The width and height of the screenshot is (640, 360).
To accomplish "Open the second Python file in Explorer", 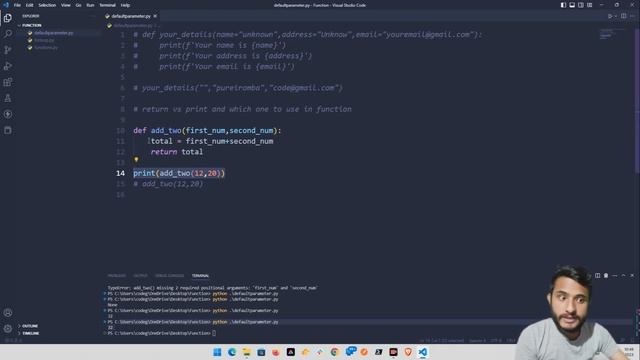I will (44, 40).
